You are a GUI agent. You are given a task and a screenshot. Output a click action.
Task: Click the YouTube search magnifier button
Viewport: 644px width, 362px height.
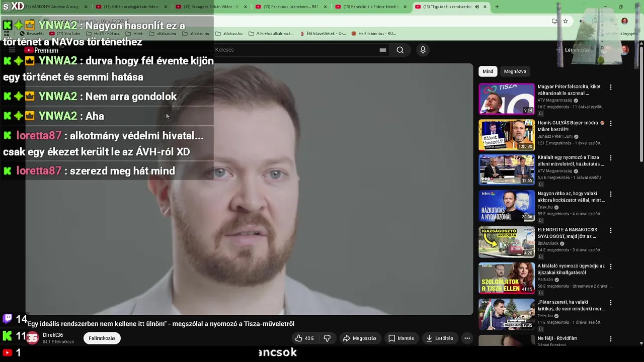pos(400,50)
